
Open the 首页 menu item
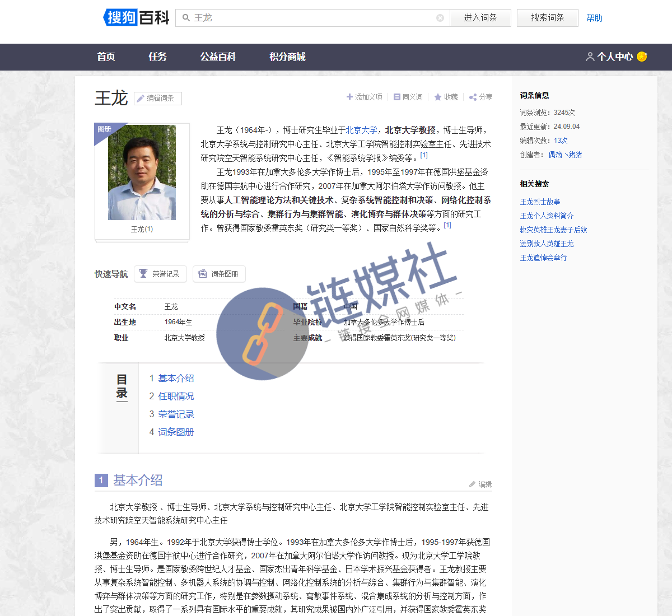[x=106, y=57]
